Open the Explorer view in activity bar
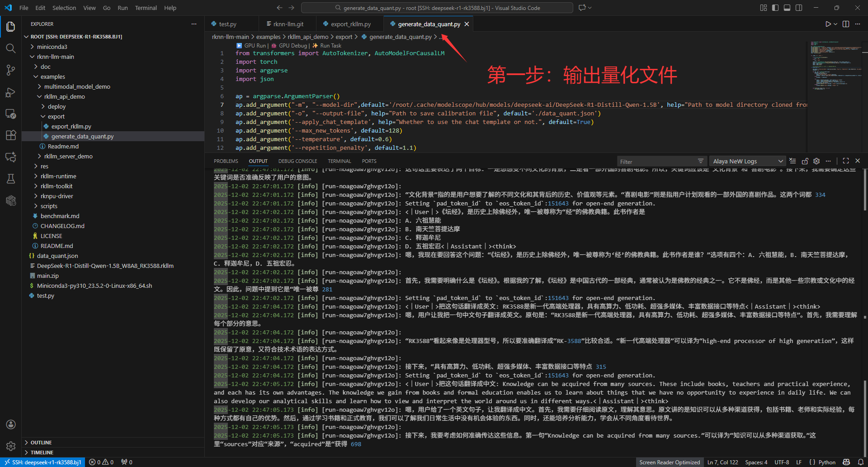The image size is (868, 467). [11, 27]
